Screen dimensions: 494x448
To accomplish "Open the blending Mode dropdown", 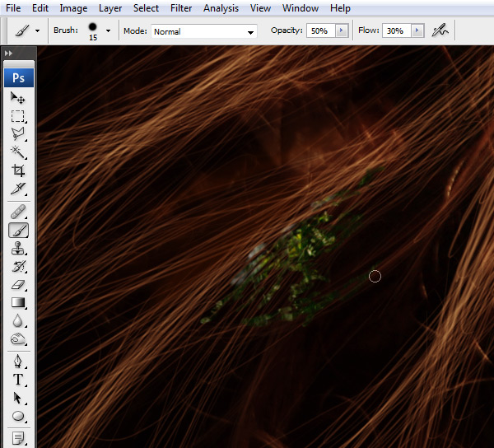I will coord(204,31).
